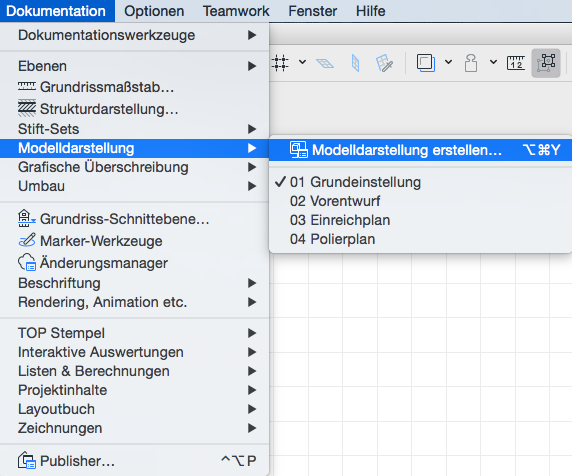
Task: Click the Grundrissmaßstab ruler icon
Action: 27,86
